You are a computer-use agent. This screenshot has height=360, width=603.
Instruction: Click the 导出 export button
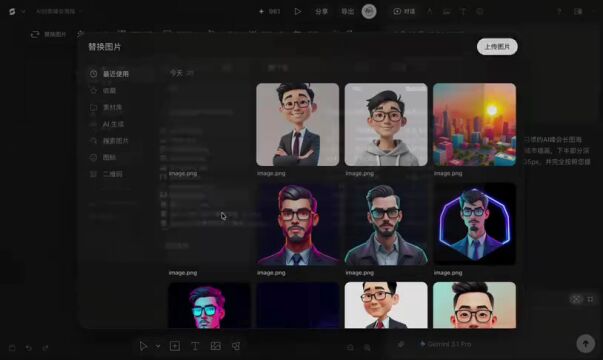pyautogui.click(x=348, y=12)
